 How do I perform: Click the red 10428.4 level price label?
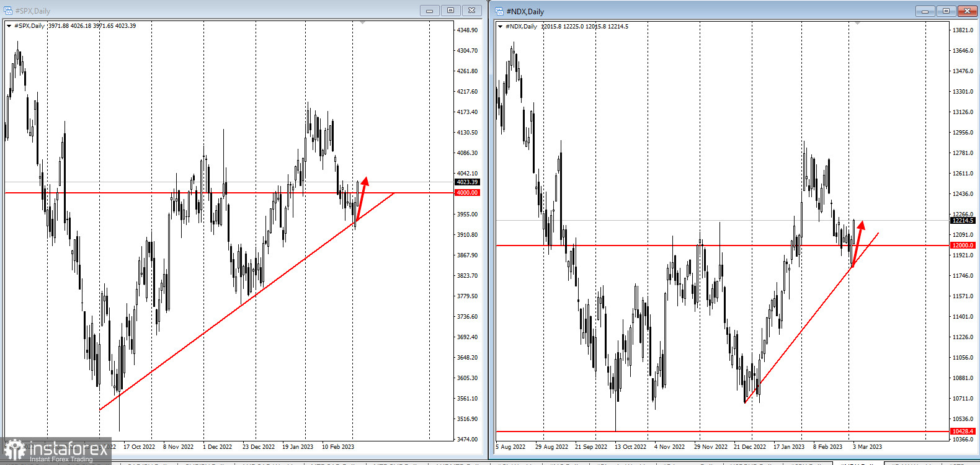coord(963,432)
